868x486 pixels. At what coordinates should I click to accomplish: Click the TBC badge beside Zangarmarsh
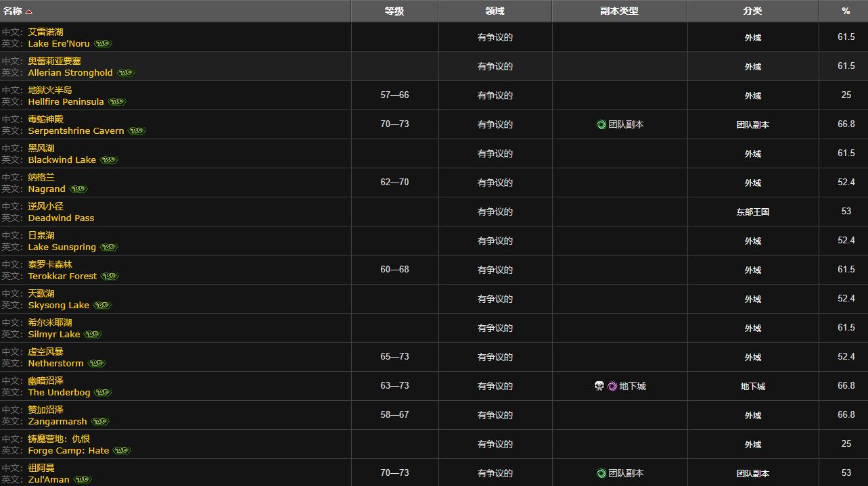(100, 422)
